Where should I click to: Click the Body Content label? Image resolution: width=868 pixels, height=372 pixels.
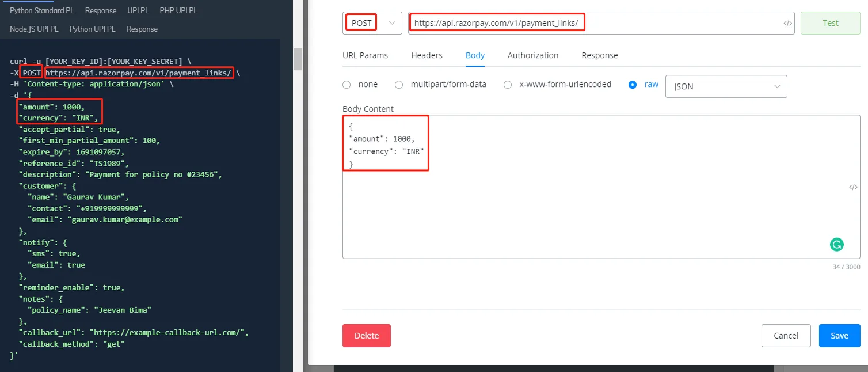pyautogui.click(x=368, y=109)
